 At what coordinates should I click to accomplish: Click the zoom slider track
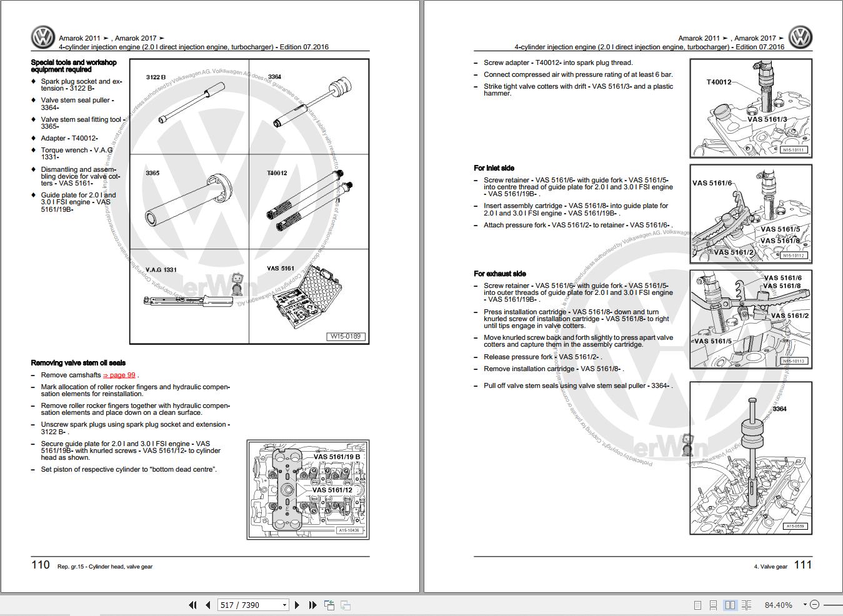(833, 605)
